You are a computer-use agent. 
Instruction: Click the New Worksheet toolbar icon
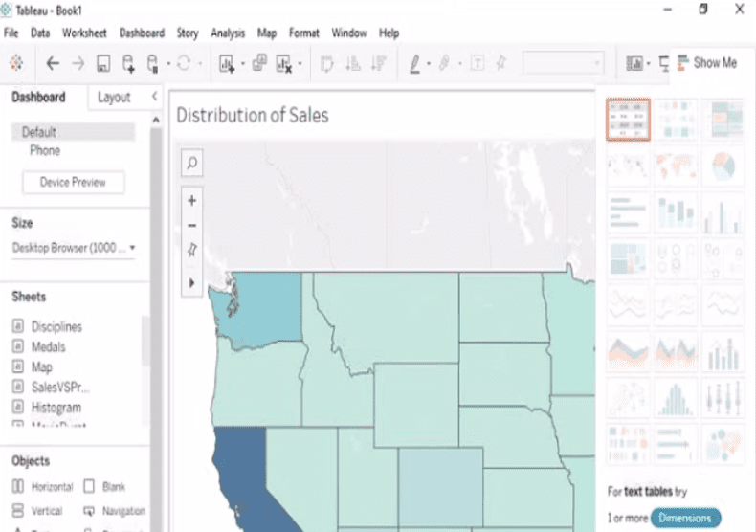click(x=227, y=63)
